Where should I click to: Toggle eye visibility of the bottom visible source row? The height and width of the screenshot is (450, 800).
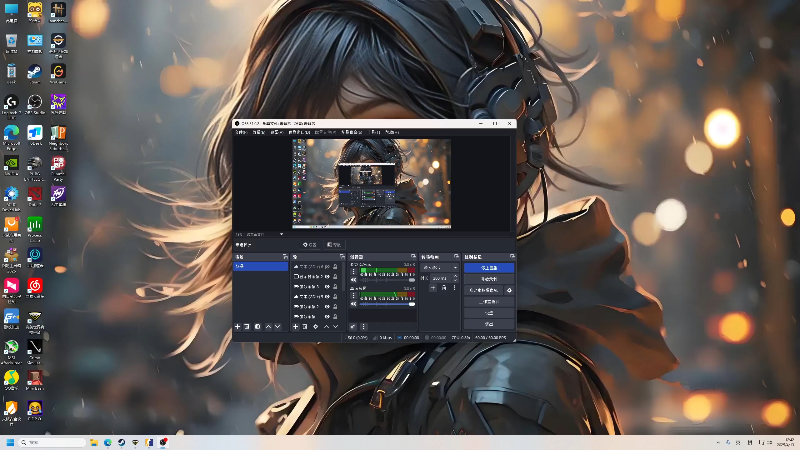328,317
